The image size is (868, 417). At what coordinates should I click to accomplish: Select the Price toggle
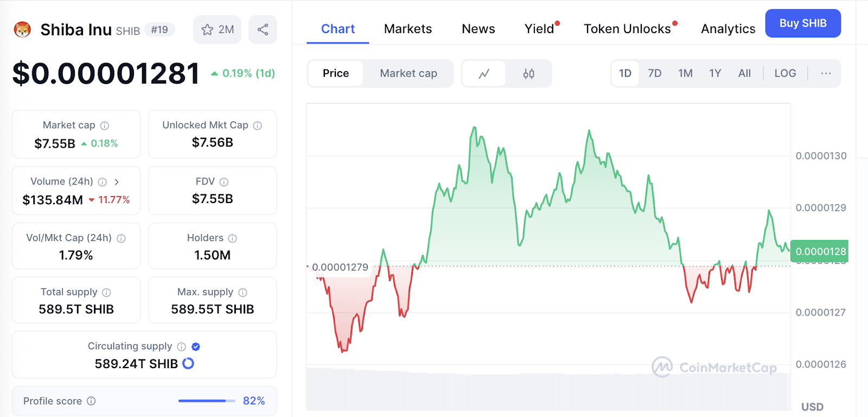click(336, 73)
